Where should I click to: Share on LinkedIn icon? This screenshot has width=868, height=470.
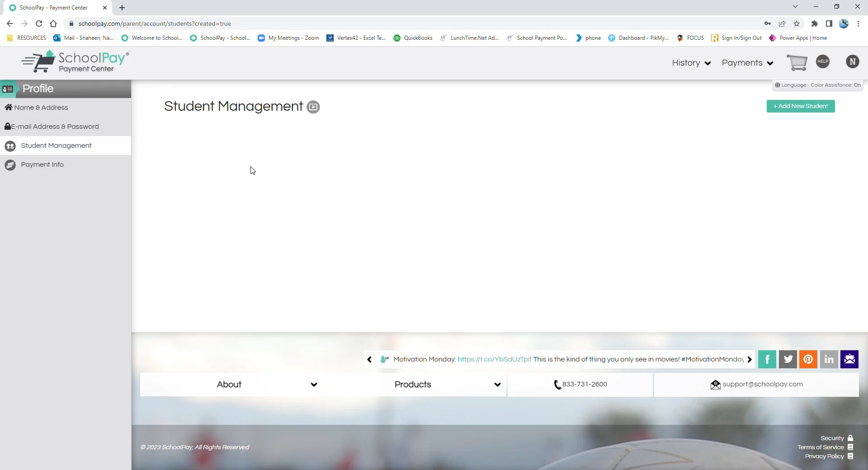click(829, 359)
